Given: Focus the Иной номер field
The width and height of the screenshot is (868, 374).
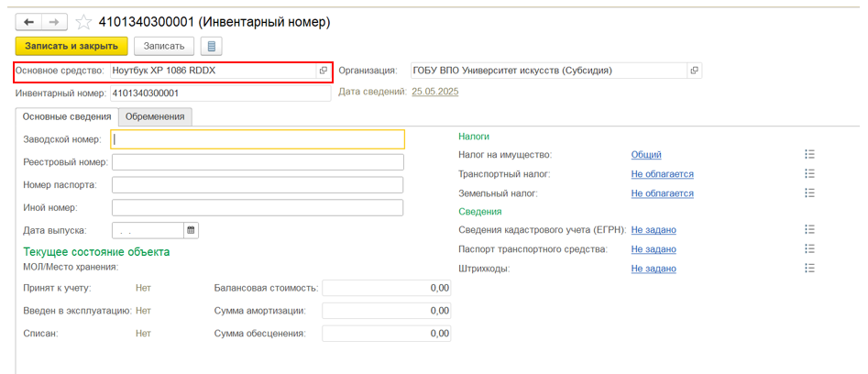Looking at the screenshot, I should [258, 207].
